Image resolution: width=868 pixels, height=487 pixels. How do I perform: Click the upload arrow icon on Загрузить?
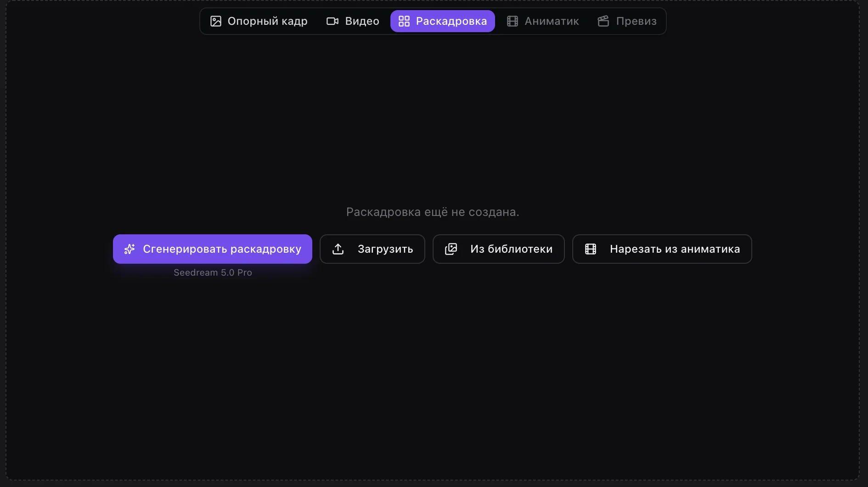click(338, 249)
